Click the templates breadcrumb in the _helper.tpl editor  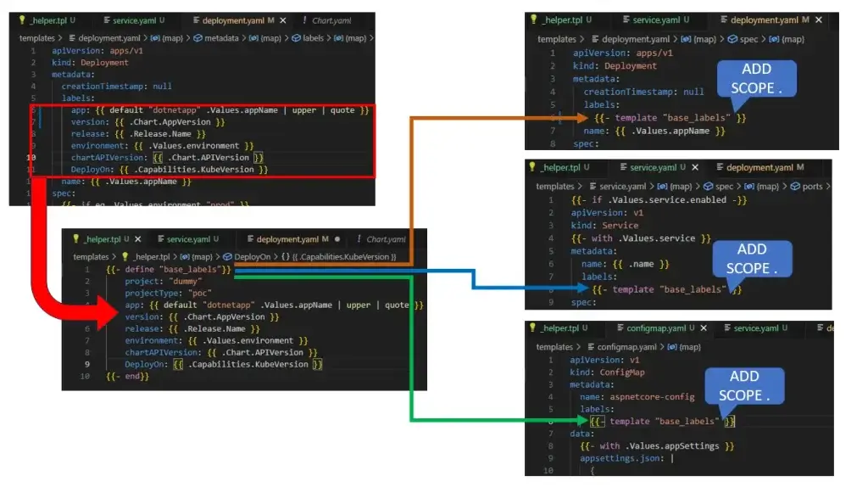click(91, 256)
